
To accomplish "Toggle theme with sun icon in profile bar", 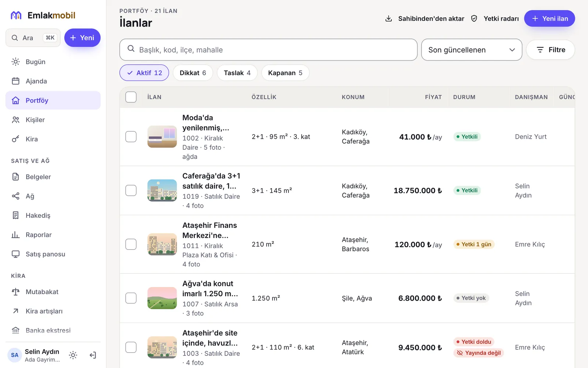I will click(x=73, y=355).
